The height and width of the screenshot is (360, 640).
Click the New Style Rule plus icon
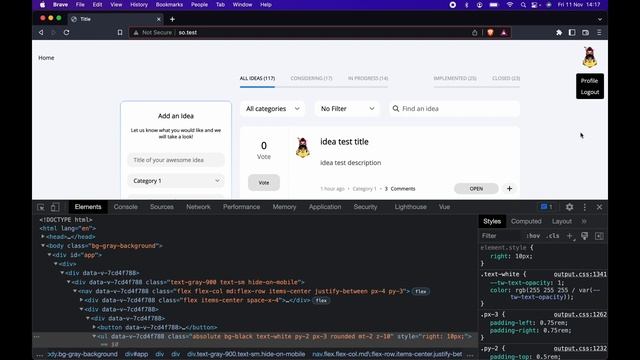click(x=569, y=236)
